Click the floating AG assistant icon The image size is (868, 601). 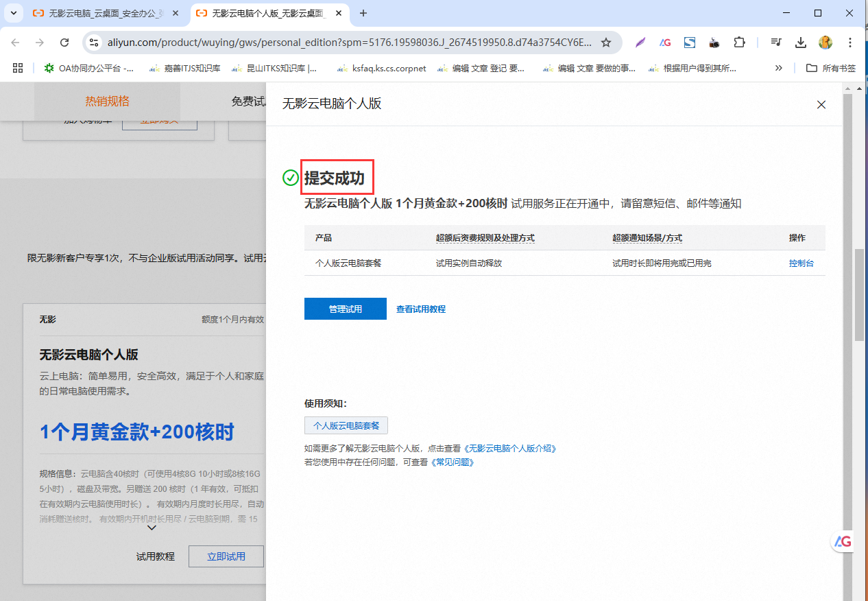pyautogui.click(x=843, y=542)
